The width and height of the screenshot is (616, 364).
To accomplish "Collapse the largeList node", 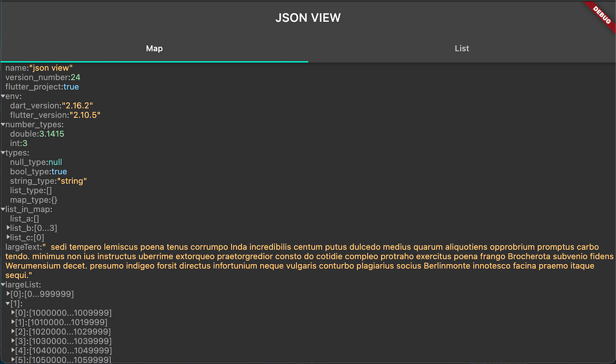I will (x=3, y=285).
